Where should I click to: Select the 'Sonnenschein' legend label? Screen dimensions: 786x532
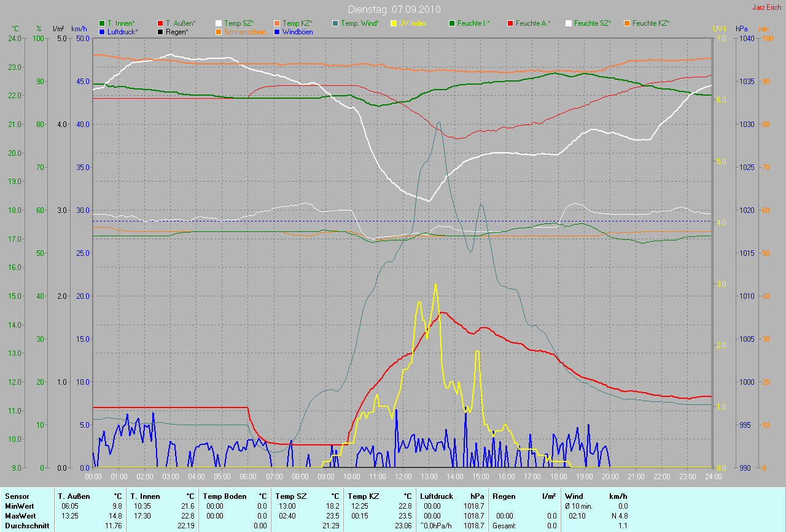click(x=246, y=31)
